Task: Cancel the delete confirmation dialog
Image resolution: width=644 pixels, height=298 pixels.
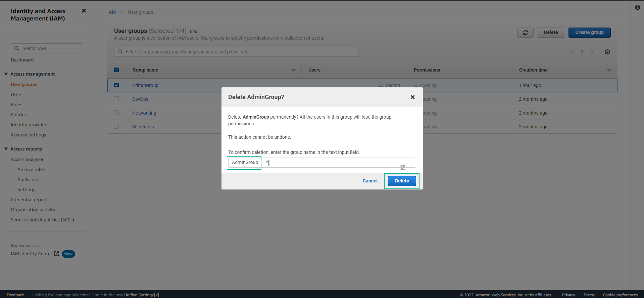Action: pyautogui.click(x=370, y=181)
